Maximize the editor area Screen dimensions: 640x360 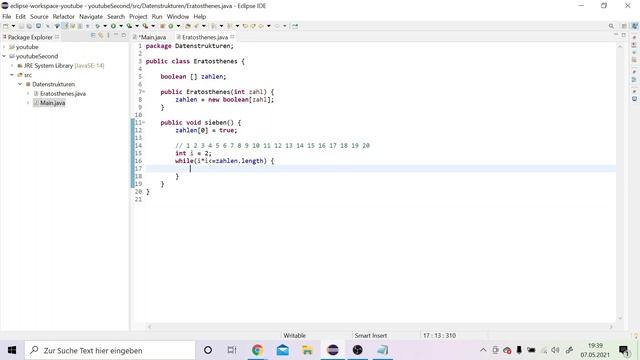tap(624, 36)
